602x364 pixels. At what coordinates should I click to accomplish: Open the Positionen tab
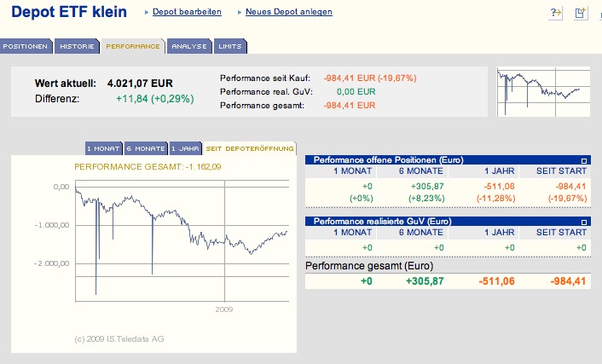click(x=27, y=46)
